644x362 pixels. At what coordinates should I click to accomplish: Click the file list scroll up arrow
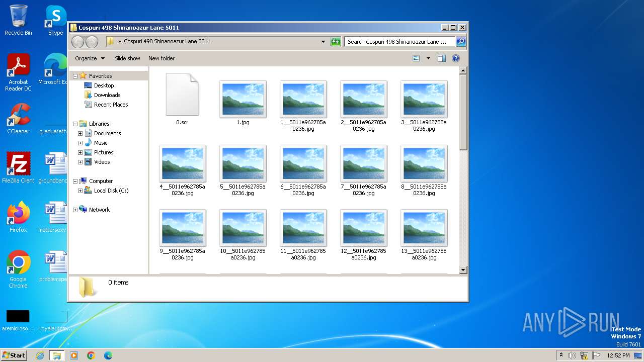tap(463, 71)
